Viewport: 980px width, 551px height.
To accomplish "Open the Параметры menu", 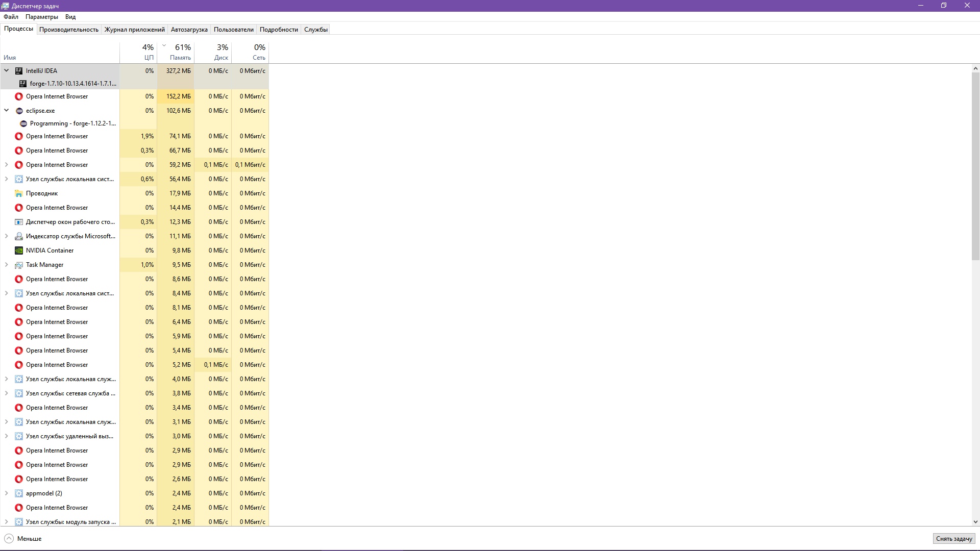I will 42,17.
